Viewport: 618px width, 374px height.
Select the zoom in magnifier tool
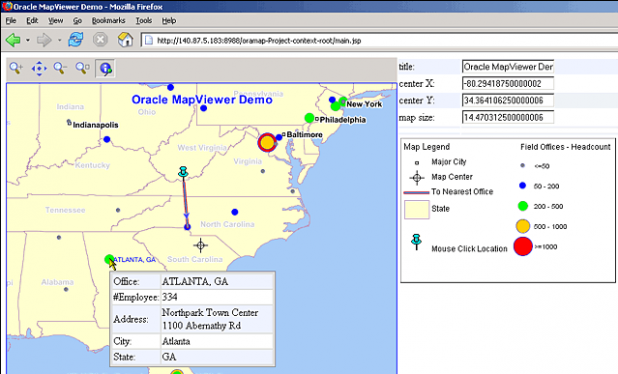(16, 68)
